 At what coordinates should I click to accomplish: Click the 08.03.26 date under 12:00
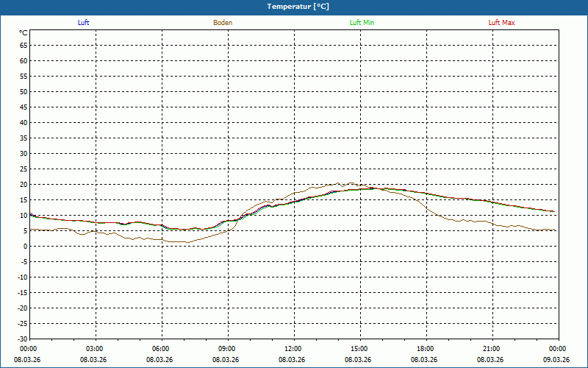point(292,359)
